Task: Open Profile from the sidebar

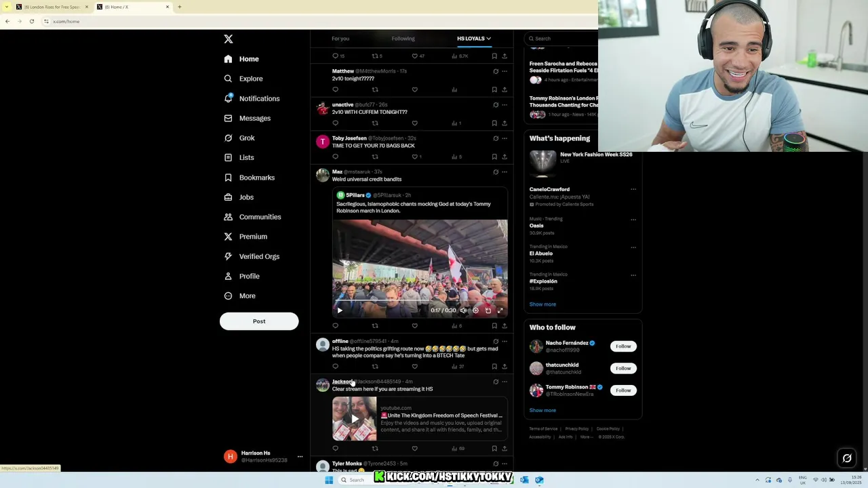Action: (241, 276)
